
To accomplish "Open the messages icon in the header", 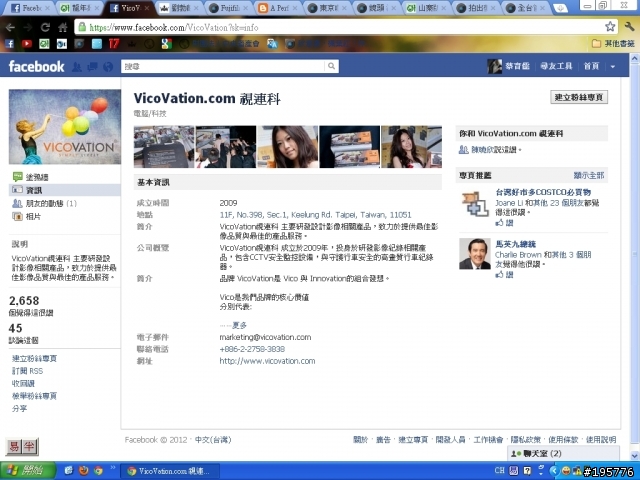I will coord(93,67).
